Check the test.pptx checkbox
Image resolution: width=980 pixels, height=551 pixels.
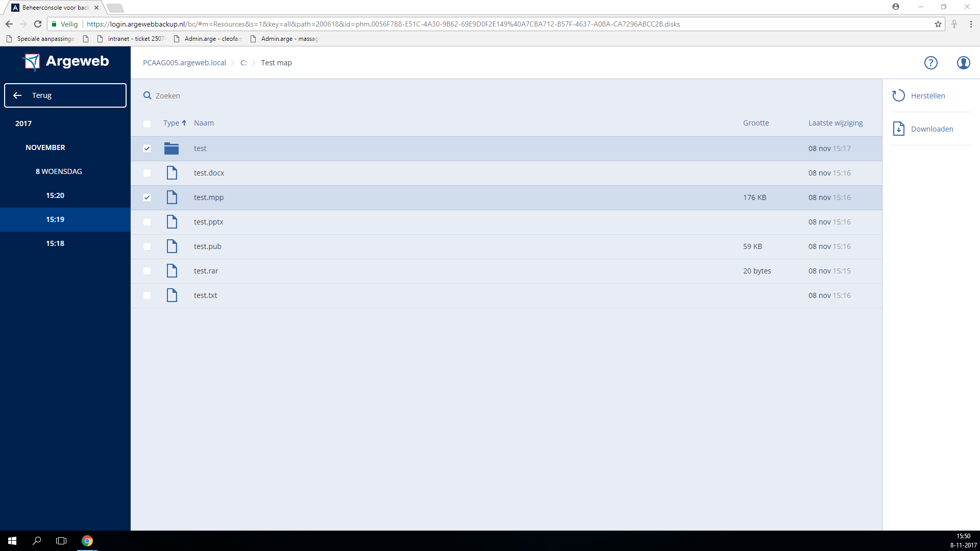click(147, 222)
